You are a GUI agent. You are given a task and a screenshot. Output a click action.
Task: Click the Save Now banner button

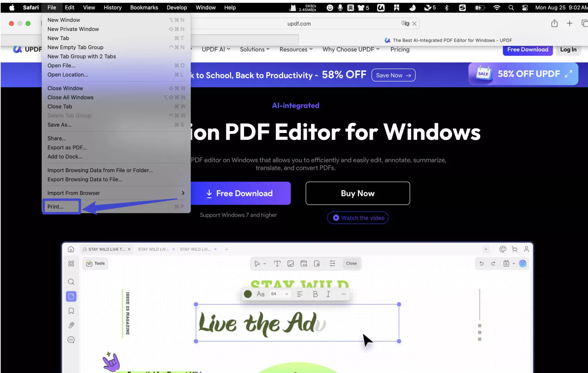coord(393,75)
